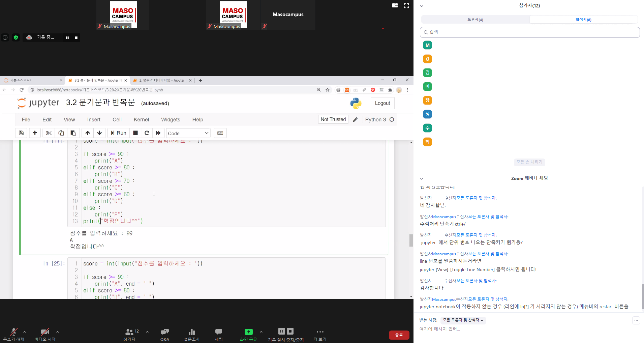Viewport: 644px width, 343px height.
Task: Click the participant search field
Action: pos(529,32)
